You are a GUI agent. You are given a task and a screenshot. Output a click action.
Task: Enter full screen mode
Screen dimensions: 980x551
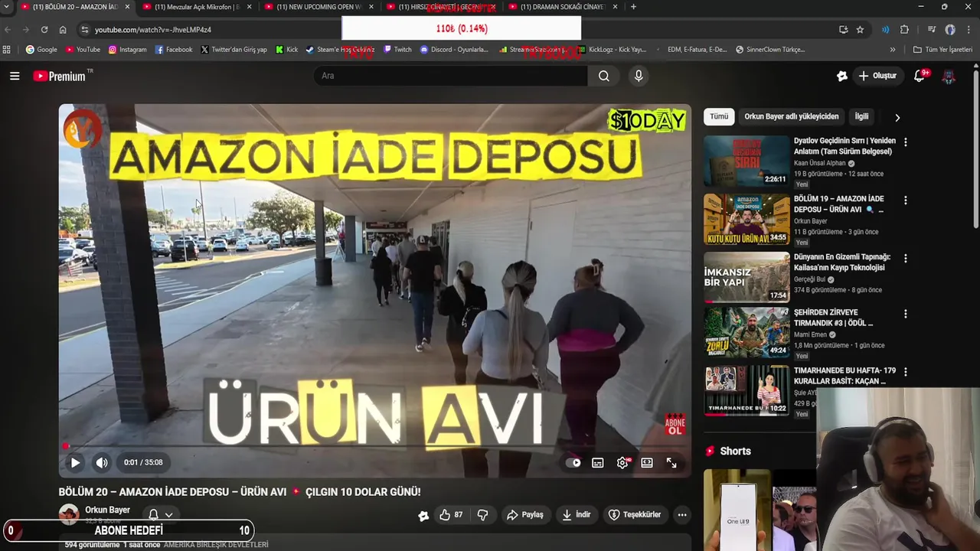[671, 462]
